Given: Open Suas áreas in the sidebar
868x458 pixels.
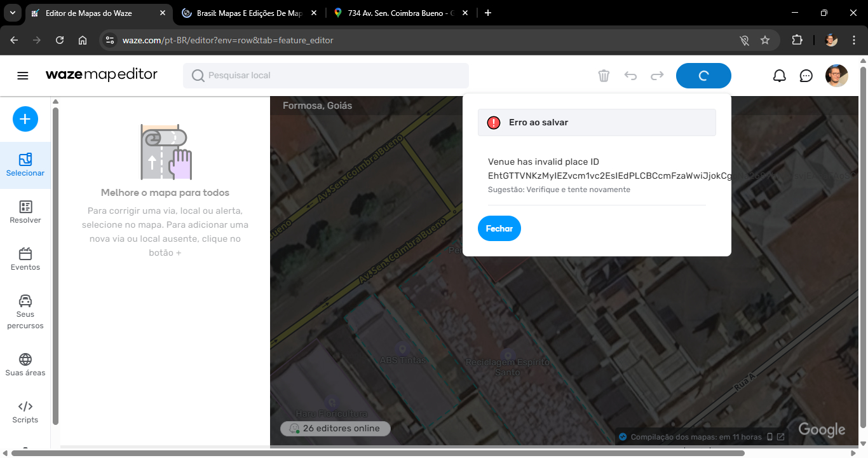Looking at the screenshot, I should point(25,364).
